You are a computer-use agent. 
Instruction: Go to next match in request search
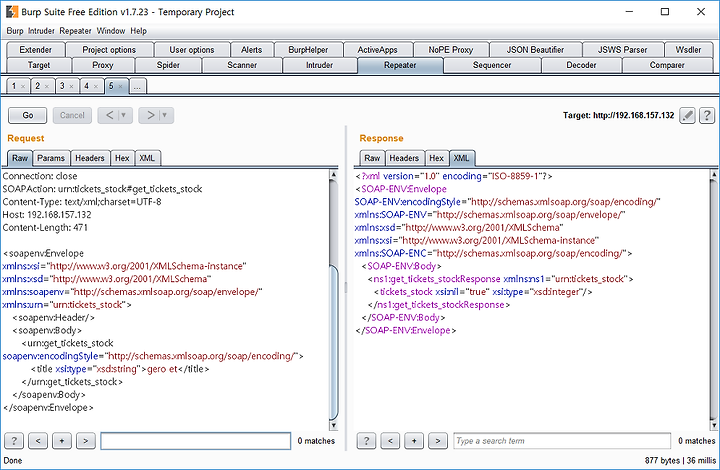click(86, 441)
